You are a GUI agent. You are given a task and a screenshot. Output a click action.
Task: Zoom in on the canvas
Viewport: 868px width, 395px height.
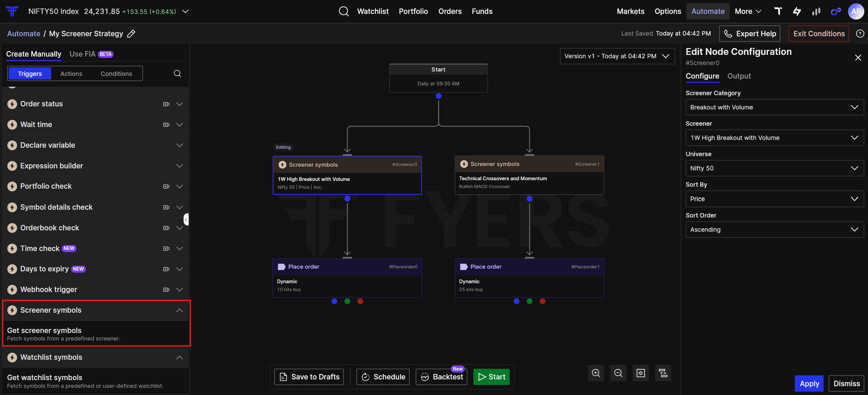pyautogui.click(x=596, y=373)
